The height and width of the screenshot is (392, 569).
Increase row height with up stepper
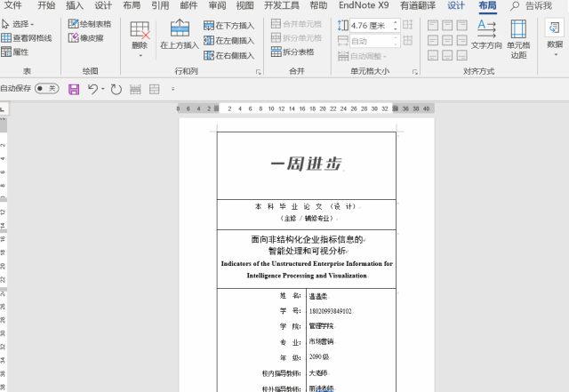[396, 22]
